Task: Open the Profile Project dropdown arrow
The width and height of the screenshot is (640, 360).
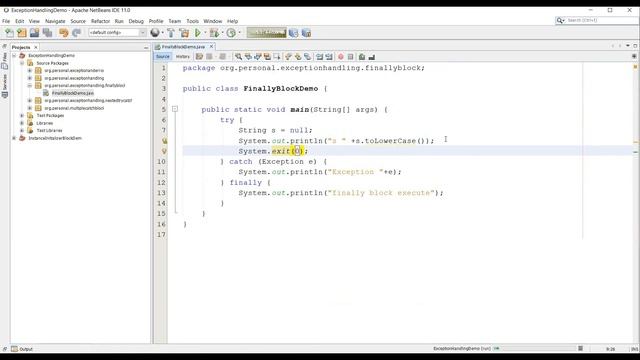Action: click(240, 33)
